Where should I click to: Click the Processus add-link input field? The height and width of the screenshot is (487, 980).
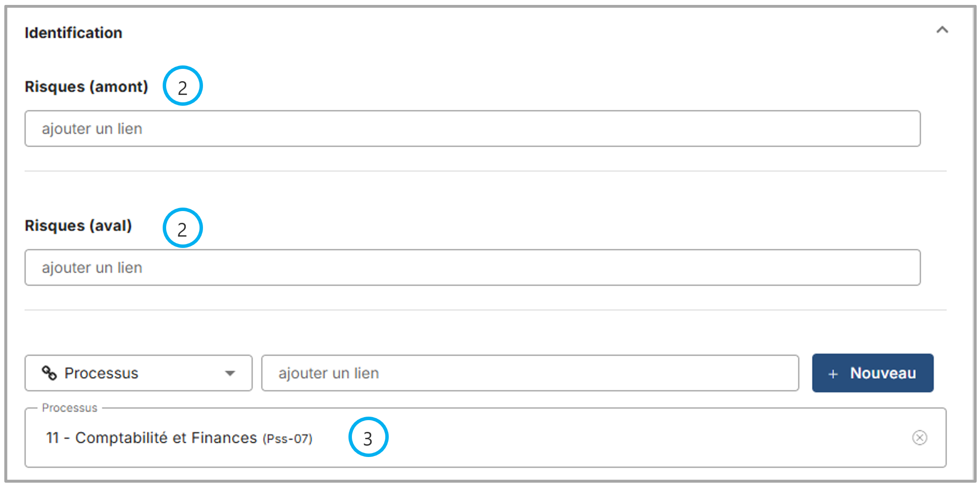tap(530, 373)
